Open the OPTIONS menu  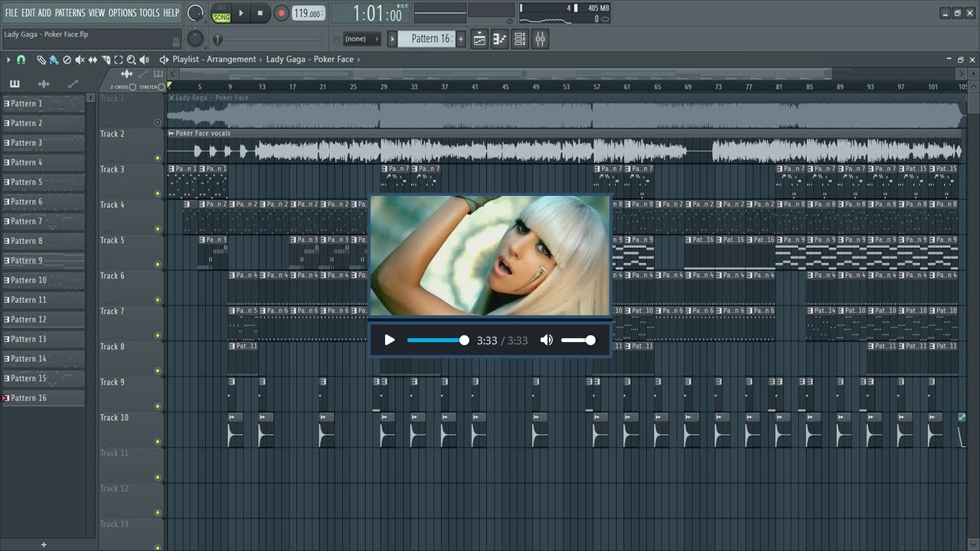click(x=122, y=13)
